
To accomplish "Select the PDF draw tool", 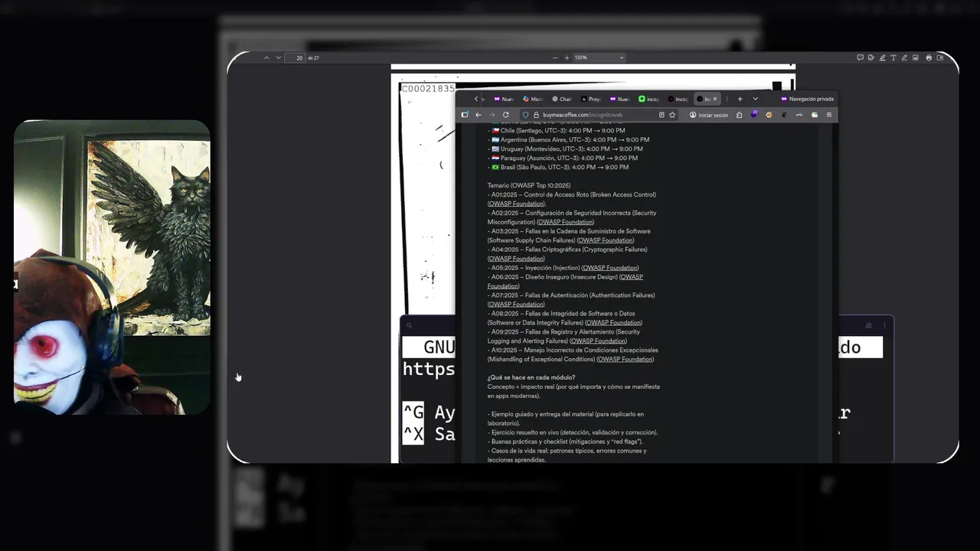I will [904, 57].
